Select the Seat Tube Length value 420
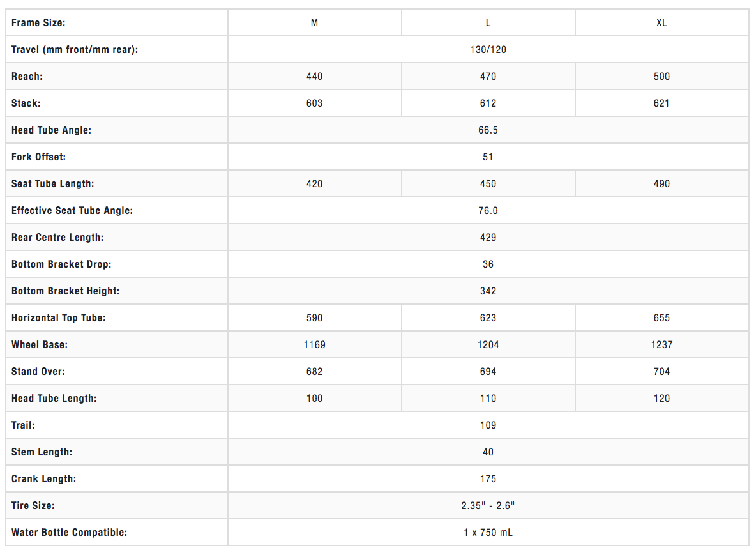The image size is (756, 550). pos(314,184)
